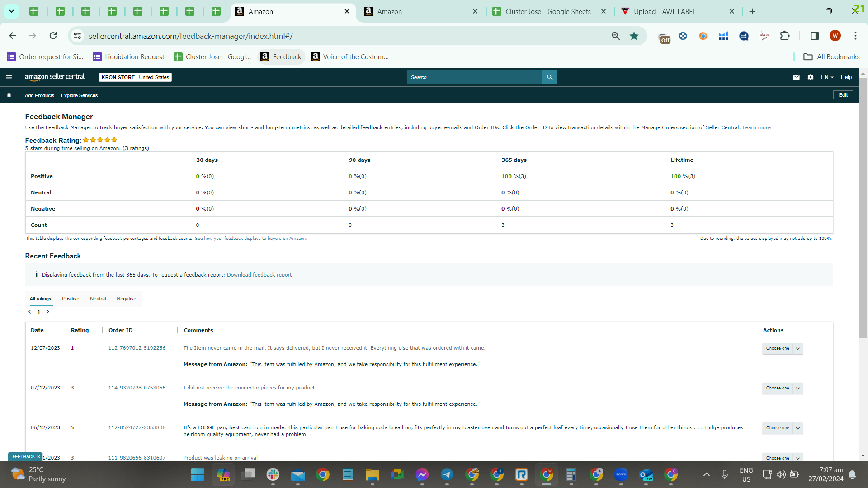Open the Voice of the Customer bookmark
Viewport: 868px width, 488px height.
pyautogui.click(x=350, y=56)
